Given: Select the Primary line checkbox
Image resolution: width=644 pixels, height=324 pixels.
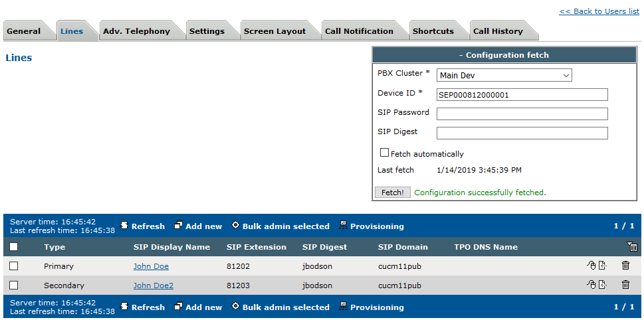Looking at the screenshot, I should [13, 266].
